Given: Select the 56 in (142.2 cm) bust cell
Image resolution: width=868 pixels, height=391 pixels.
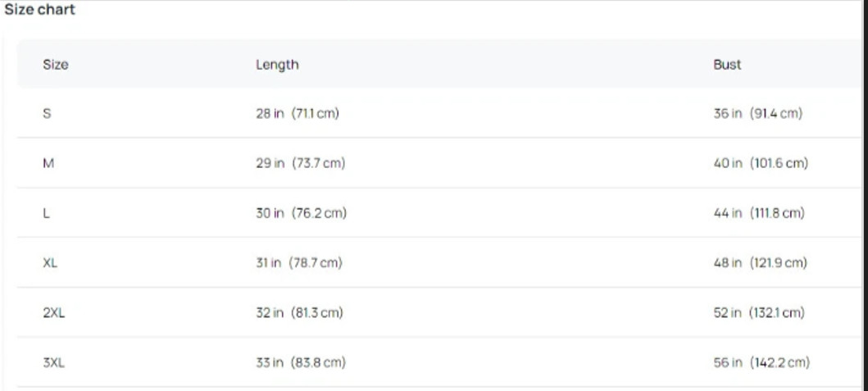Looking at the screenshot, I should point(761,363).
